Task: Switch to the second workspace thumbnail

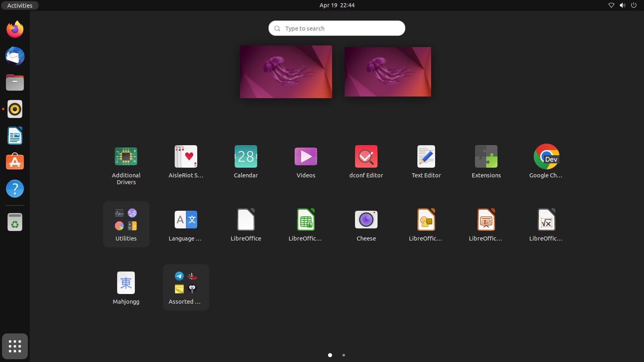Action: pos(388,71)
